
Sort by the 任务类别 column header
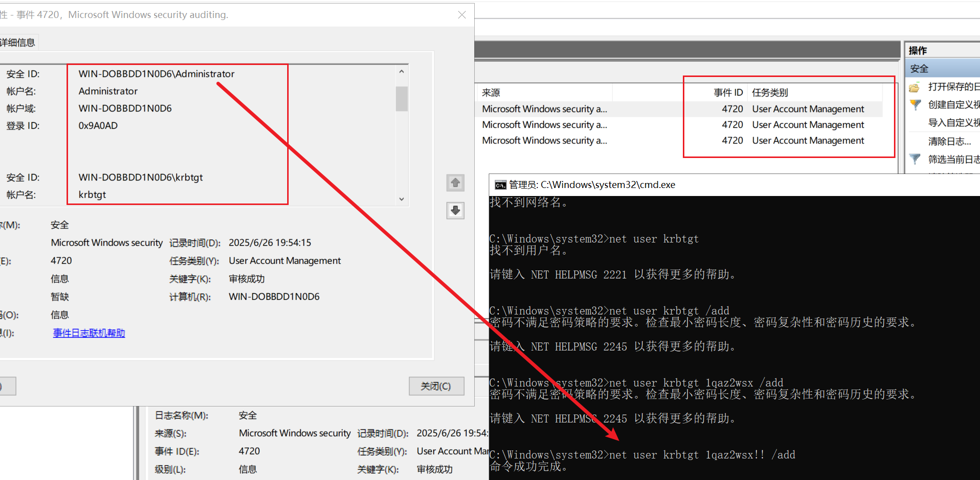pyautogui.click(x=770, y=92)
